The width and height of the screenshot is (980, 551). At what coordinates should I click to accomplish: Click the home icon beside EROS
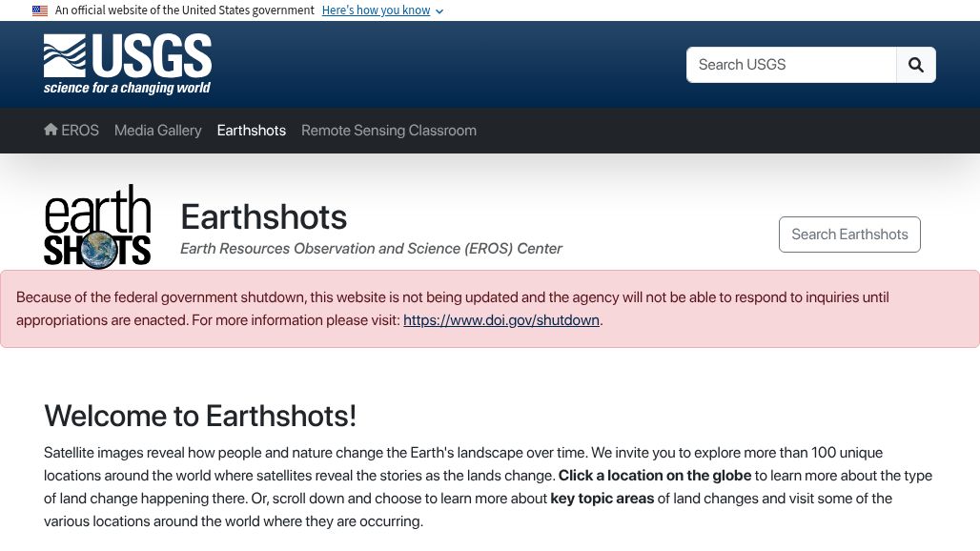click(x=51, y=130)
